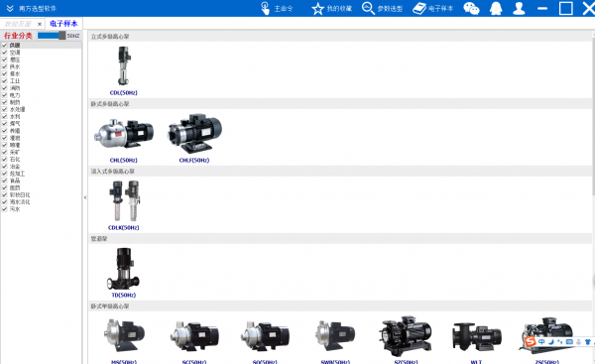Open the Sogou soft keyboard icon
The height and width of the screenshot is (364, 595).
(x=569, y=342)
